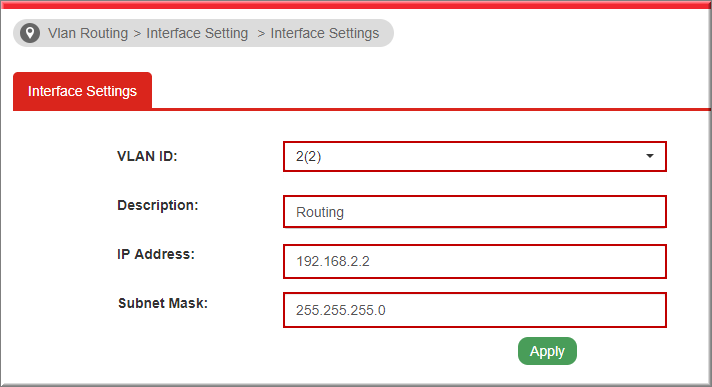Click into the IP Address input field

click(475, 261)
